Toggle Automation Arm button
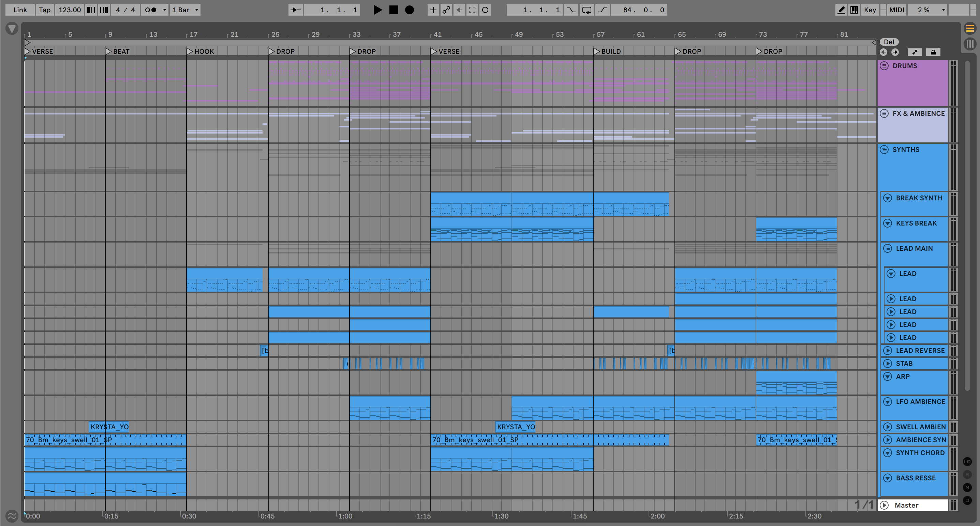The width and height of the screenshot is (980, 526). click(x=446, y=10)
